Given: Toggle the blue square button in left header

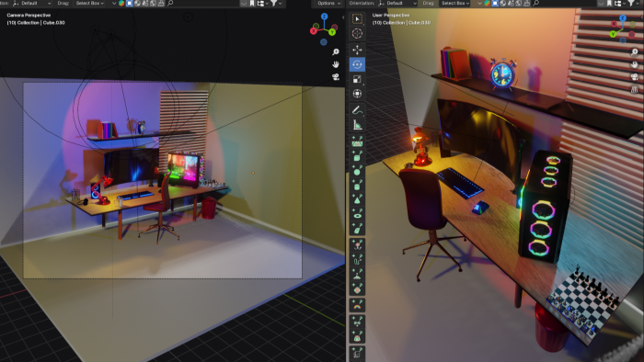Looking at the screenshot, I should (130, 4).
